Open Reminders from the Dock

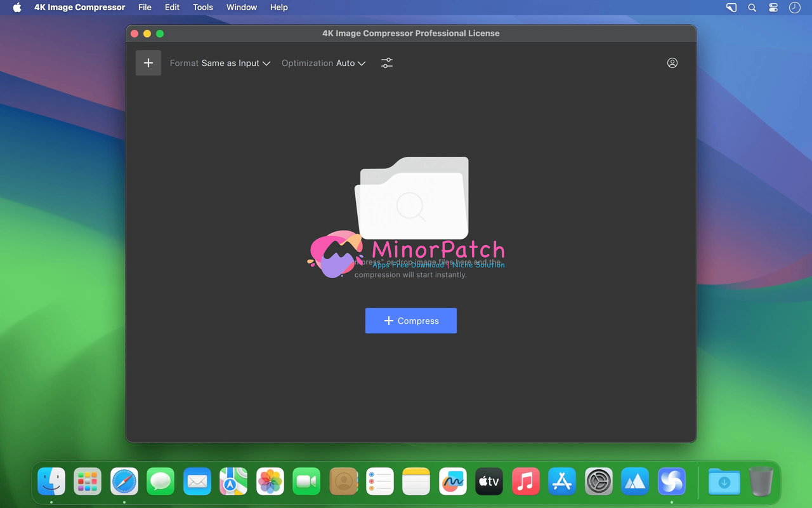point(380,482)
